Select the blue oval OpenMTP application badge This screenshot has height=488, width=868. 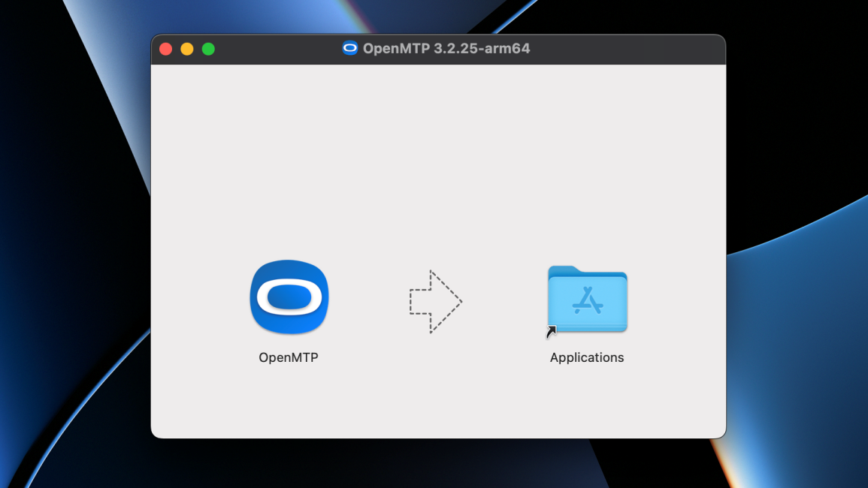(x=289, y=297)
